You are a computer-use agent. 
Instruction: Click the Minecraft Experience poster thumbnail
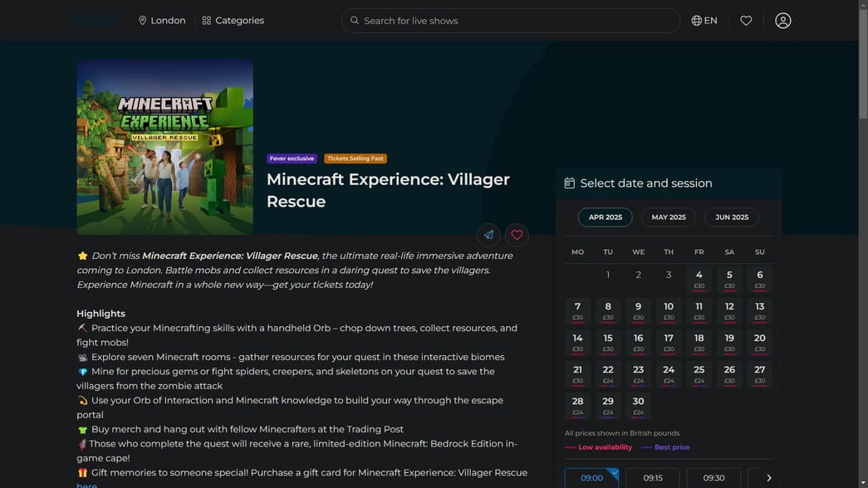(164, 146)
